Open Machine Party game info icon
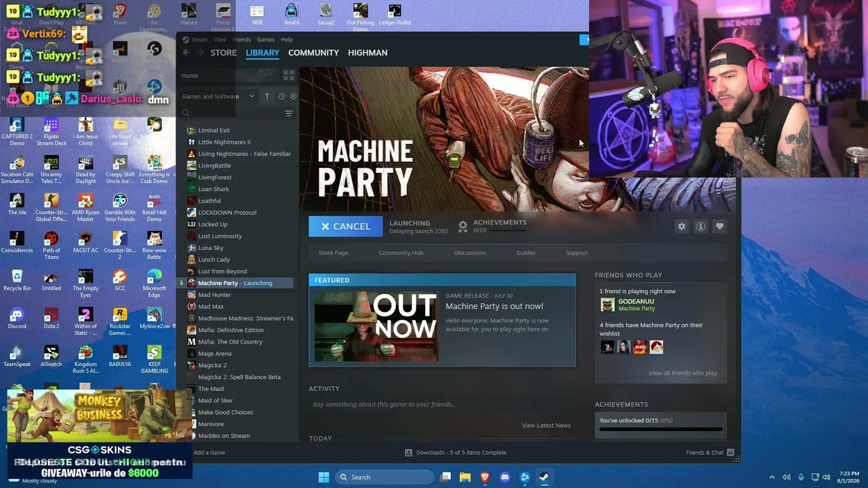The height and width of the screenshot is (488, 868). pyautogui.click(x=701, y=226)
